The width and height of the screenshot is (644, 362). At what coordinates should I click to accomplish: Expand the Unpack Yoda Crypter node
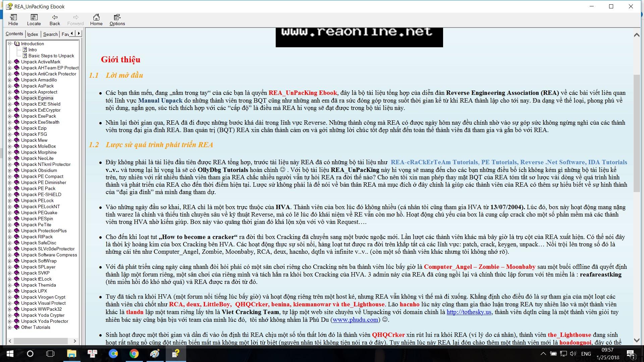coord(10,315)
